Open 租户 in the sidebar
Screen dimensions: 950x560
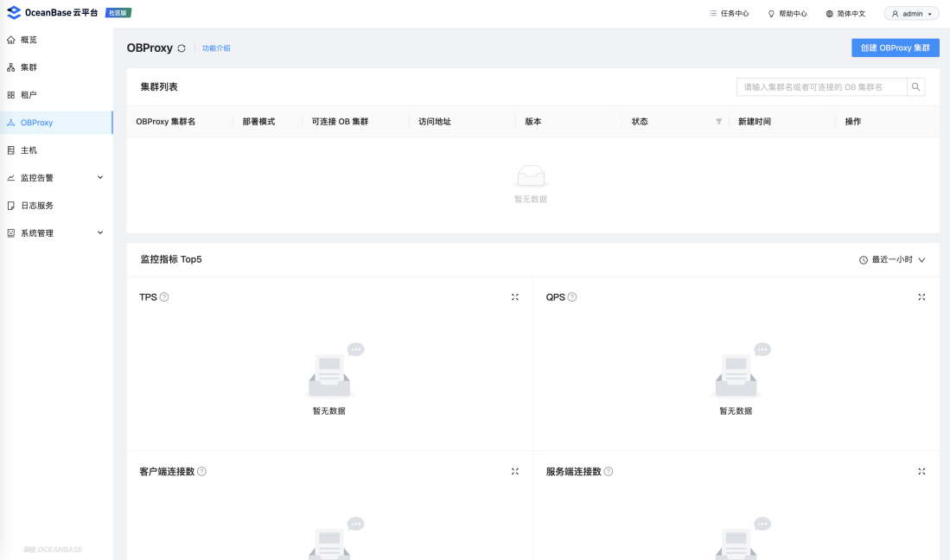click(56, 95)
